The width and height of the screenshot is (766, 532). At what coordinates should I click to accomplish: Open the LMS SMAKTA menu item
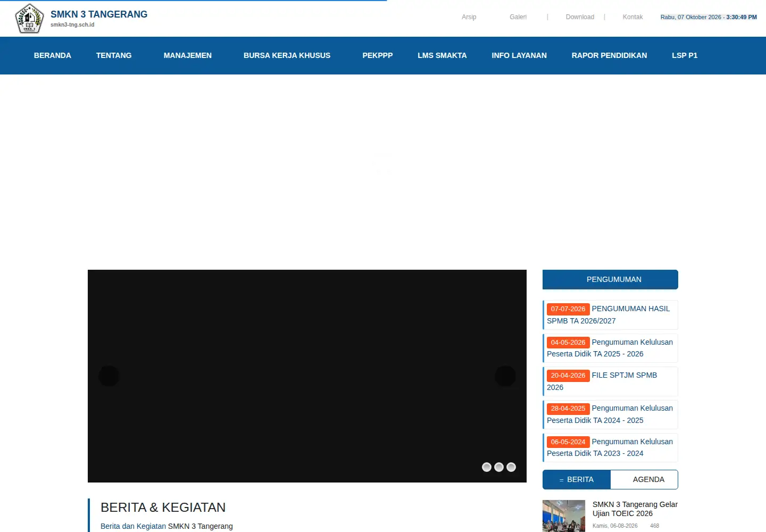click(442, 55)
